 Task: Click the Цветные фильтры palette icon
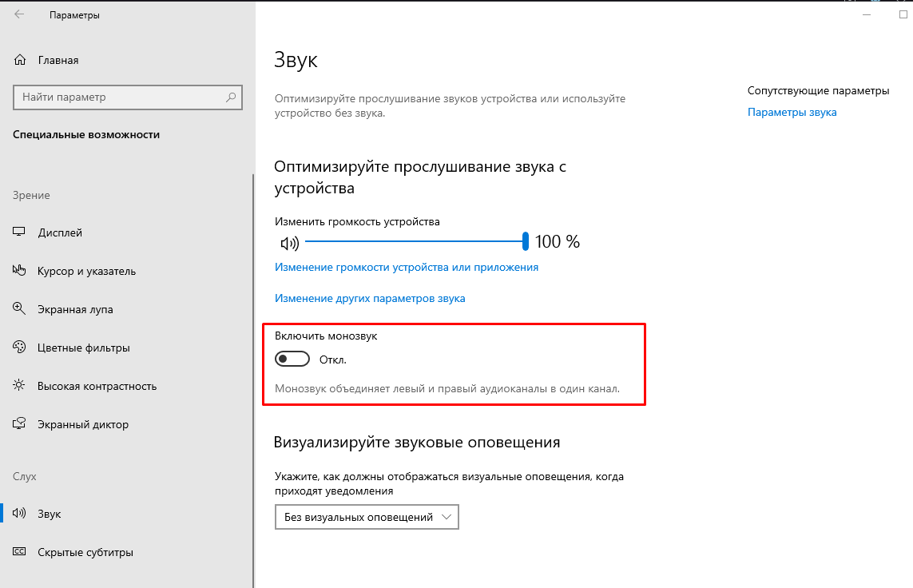pyautogui.click(x=20, y=348)
